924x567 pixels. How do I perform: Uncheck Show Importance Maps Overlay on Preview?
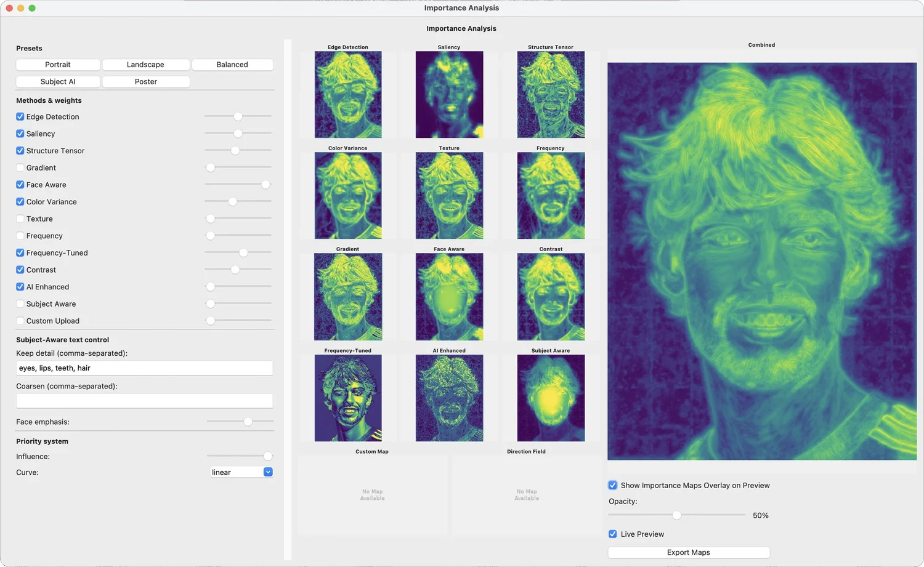point(613,485)
